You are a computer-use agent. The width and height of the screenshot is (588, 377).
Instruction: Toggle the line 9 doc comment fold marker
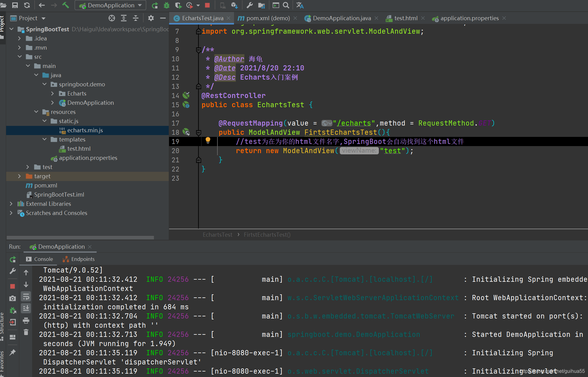point(198,50)
